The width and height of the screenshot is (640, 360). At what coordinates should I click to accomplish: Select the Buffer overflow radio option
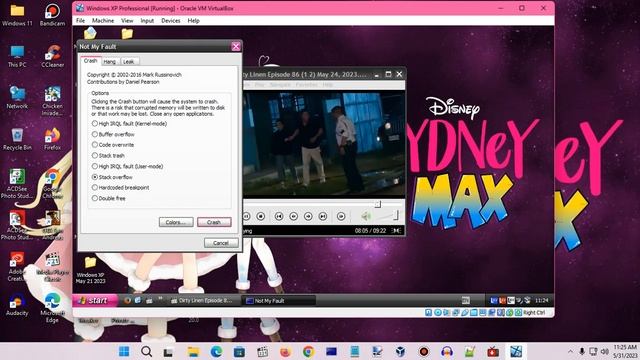(113, 134)
